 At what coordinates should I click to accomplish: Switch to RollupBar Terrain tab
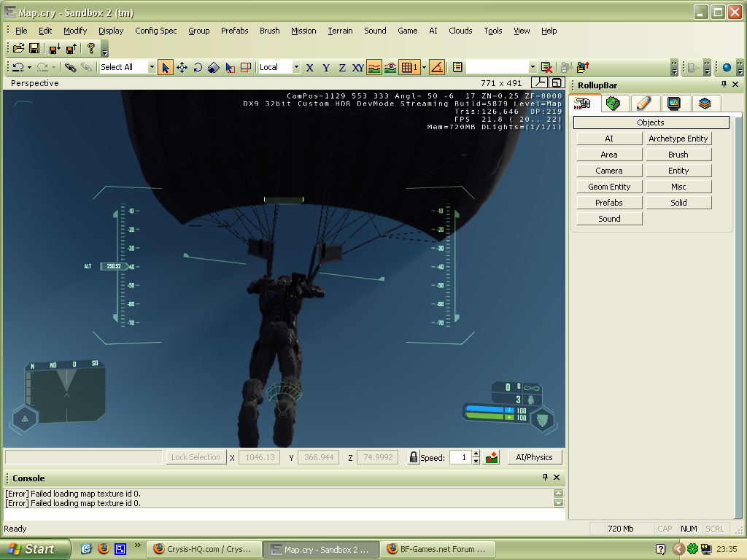pos(613,104)
